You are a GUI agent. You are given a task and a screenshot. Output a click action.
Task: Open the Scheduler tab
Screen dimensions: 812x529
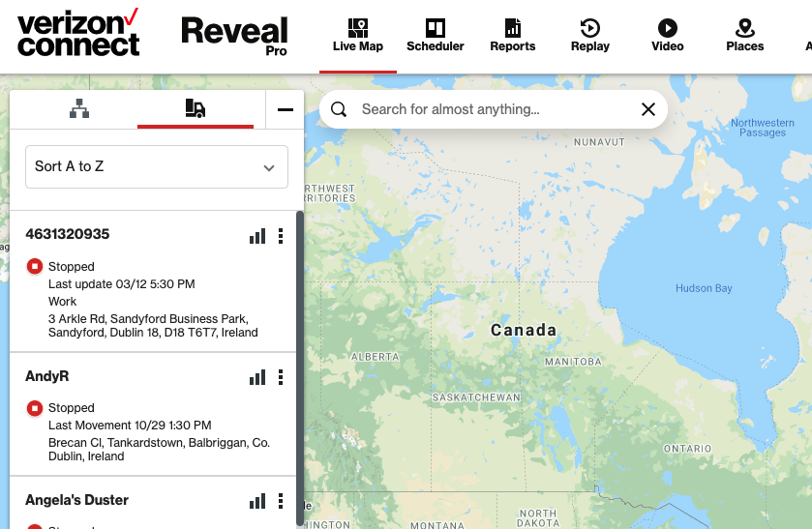click(435, 35)
